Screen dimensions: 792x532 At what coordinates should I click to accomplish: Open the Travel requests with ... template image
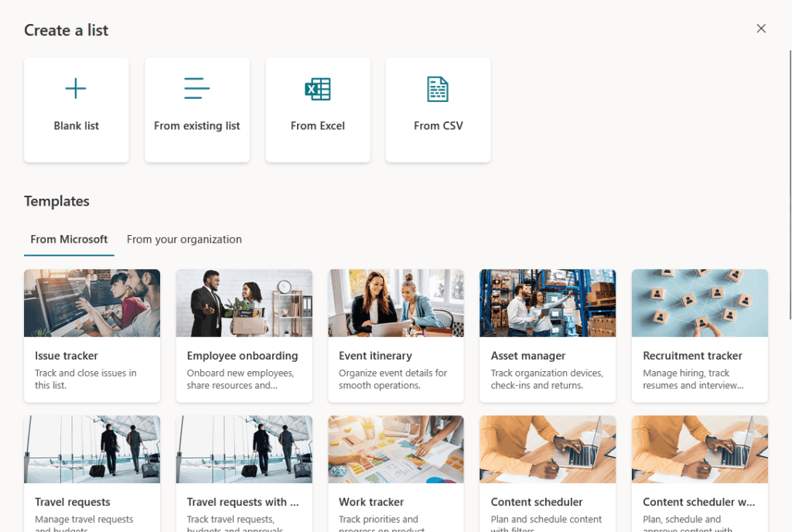[x=244, y=449]
